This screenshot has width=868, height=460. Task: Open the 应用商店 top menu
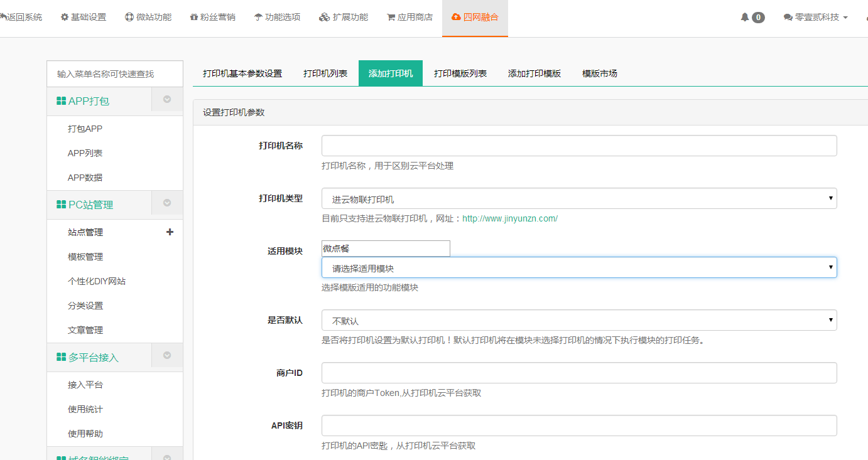(410, 18)
